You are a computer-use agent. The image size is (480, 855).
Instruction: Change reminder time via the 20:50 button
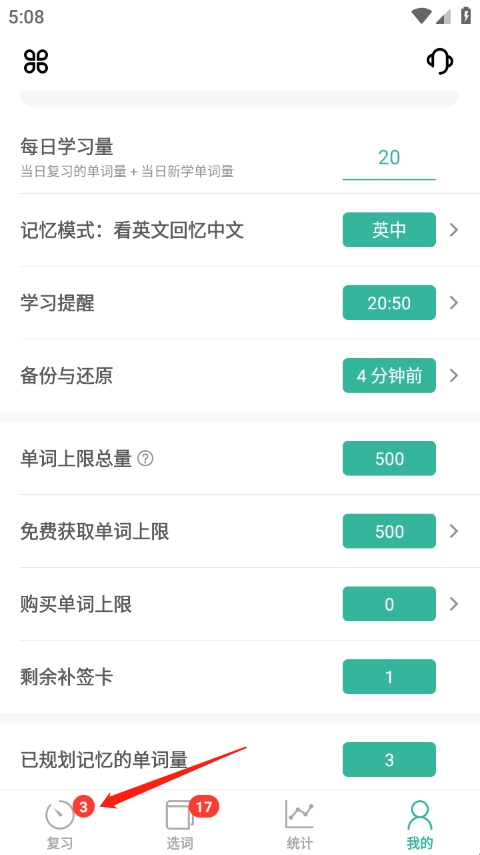[389, 303]
